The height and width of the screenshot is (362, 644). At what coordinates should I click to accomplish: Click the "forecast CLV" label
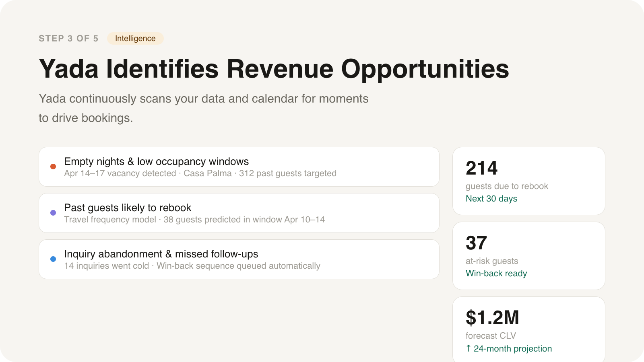pyautogui.click(x=491, y=336)
